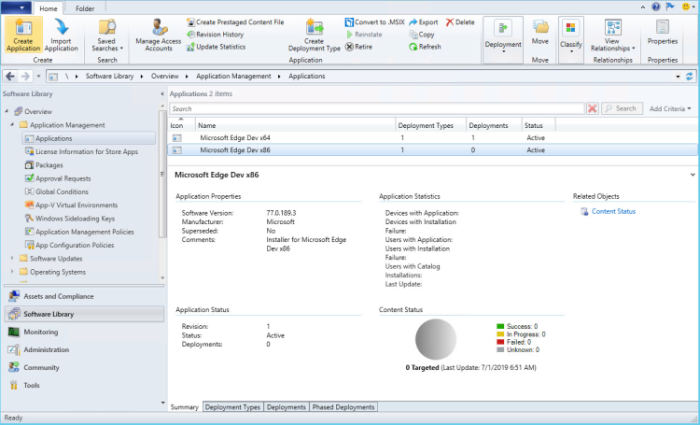Click Application Management in the breadcrumb path
The height and width of the screenshot is (425, 700).
click(233, 76)
